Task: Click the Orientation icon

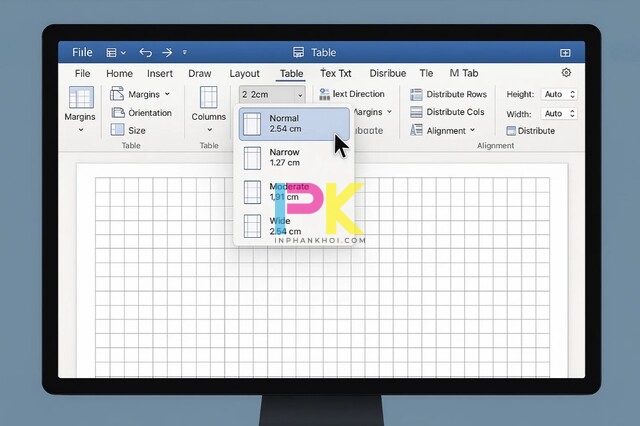Action: tap(118, 113)
